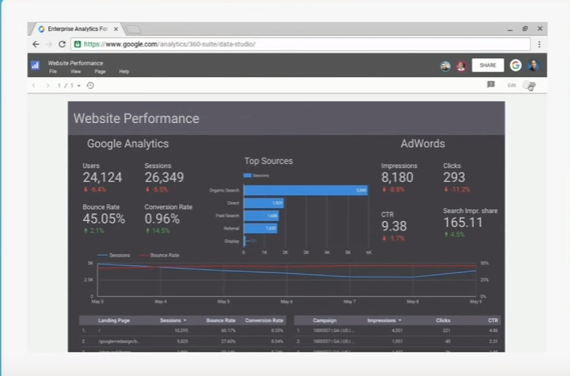
Task: Go to next report page arrow
Action: click(x=48, y=86)
